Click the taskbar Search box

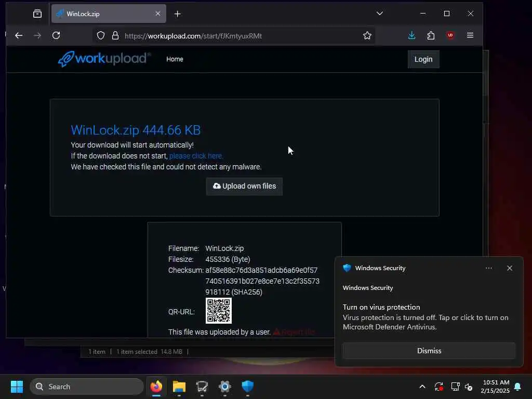pos(87,387)
